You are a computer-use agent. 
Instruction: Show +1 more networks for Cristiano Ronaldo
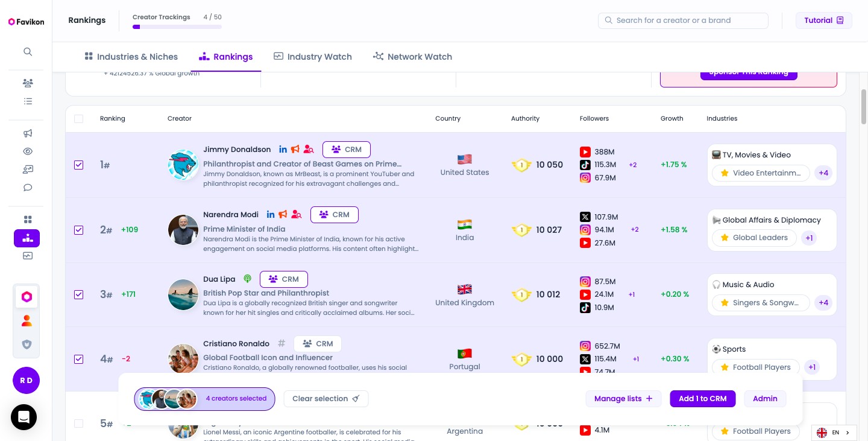pos(636,359)
